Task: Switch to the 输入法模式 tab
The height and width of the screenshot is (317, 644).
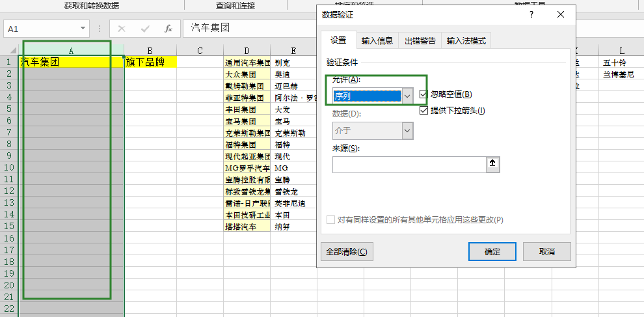Action: coord(466,41)
